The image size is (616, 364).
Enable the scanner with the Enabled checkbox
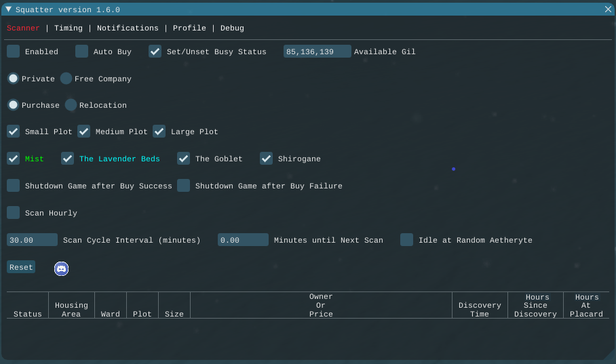click(x=14, y=52)
